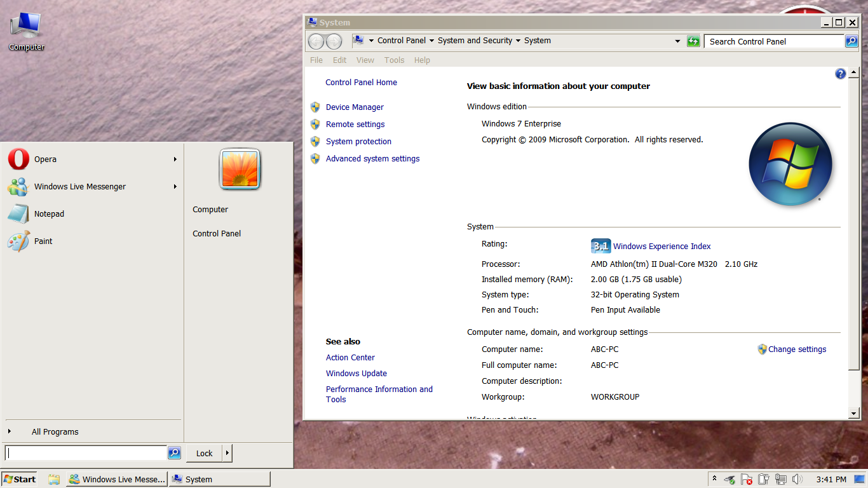This screenshot has width=868, height=488.
Task: Open the volume speaker tray icon
Action: 797,480
